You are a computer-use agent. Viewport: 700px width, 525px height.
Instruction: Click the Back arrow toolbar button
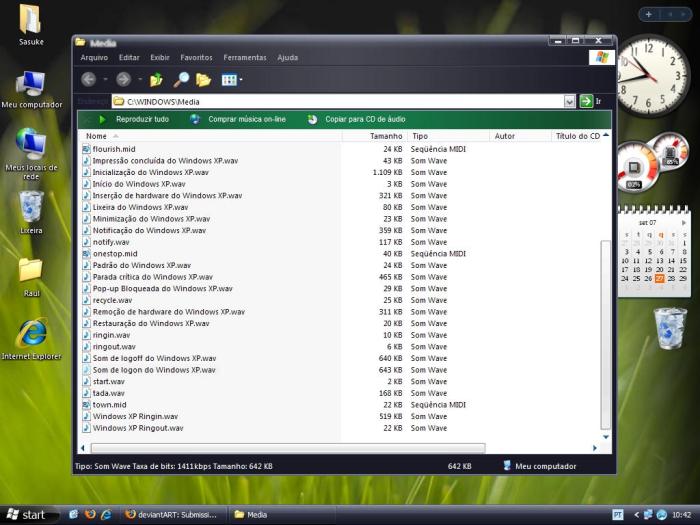click(89, 79)
